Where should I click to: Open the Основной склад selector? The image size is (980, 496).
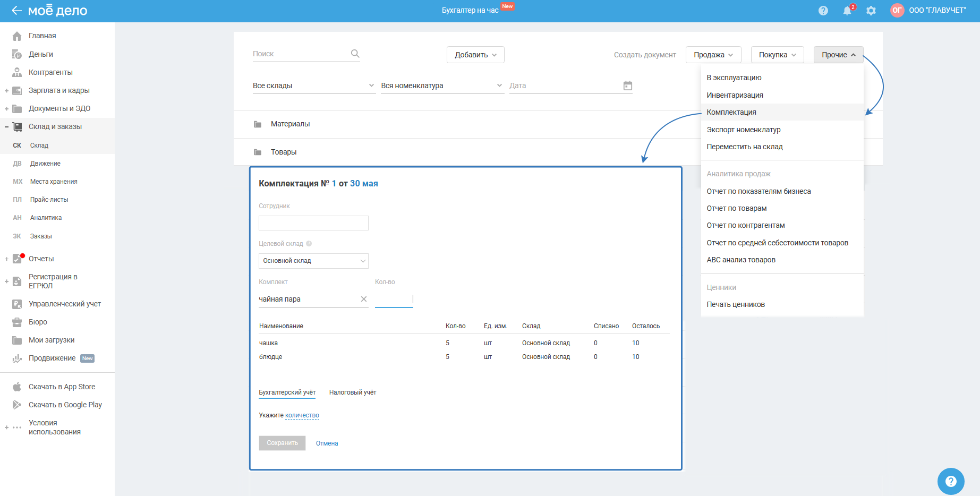click(313, 261)
